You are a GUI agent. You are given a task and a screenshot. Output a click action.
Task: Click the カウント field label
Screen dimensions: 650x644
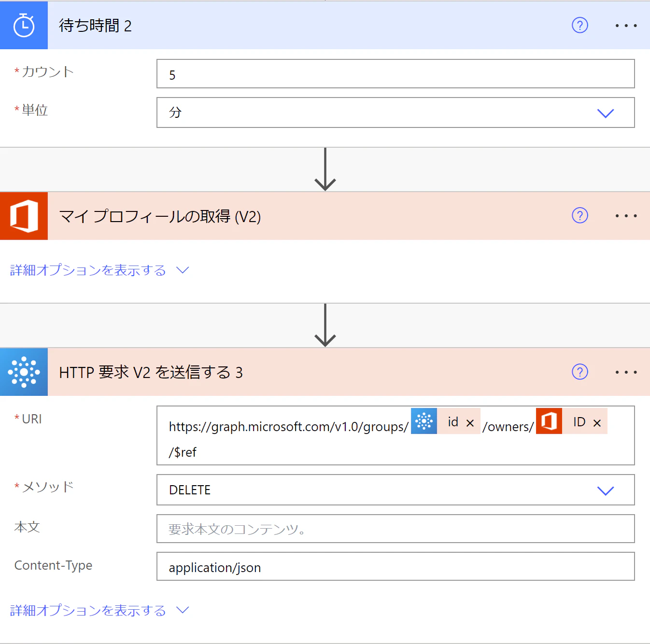tap(48, 71)
